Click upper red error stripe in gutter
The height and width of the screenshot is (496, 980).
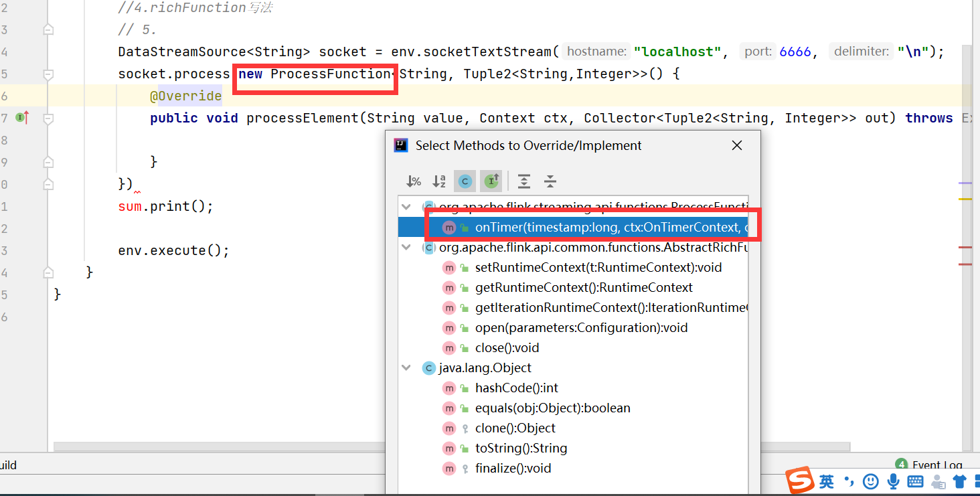click(965, 248)
